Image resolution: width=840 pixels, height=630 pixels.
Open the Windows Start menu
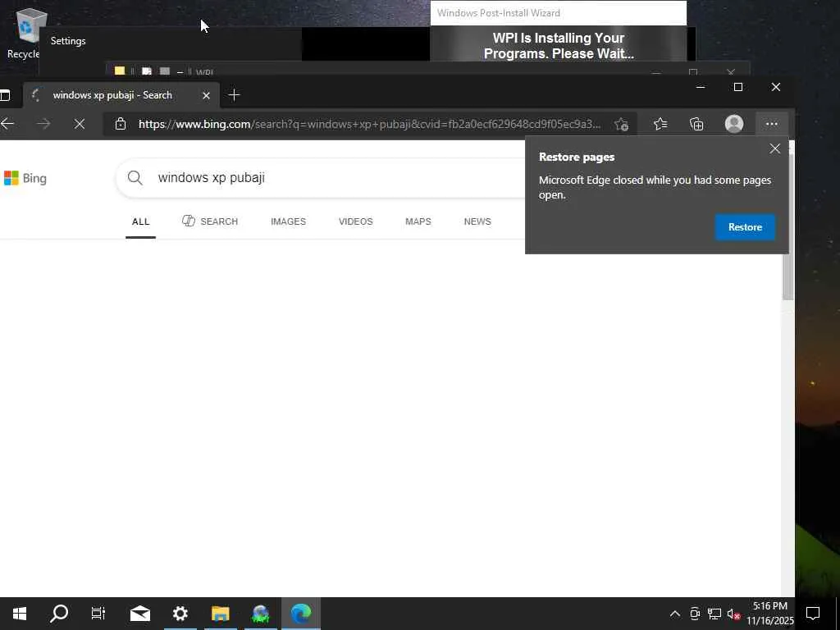pos(20,614)
